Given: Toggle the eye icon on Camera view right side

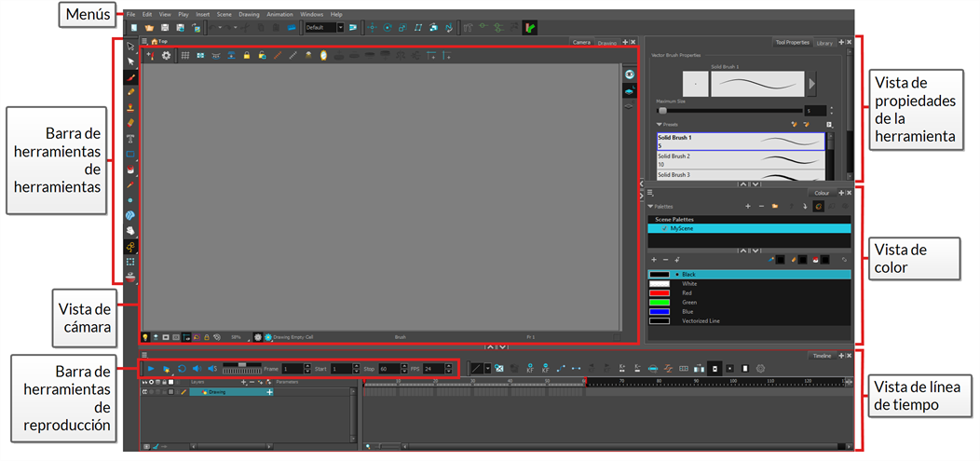Looking at the screenshot, I should [x=630, y=75].
